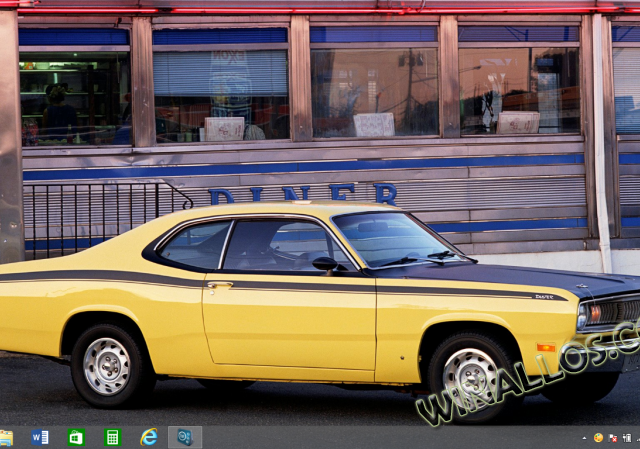The image size is (640, 449).
Task: Click the car's rear wheel on the desktop
Action: (x=107, y=365)
